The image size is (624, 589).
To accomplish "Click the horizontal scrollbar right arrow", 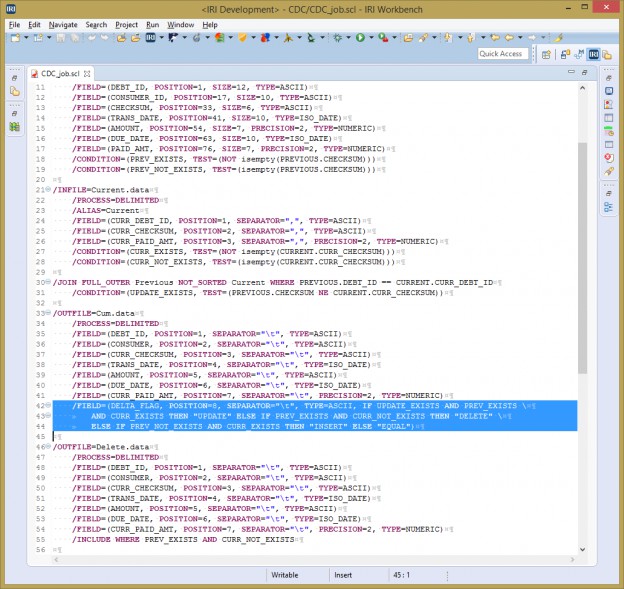I will click(x=572, y=560).
